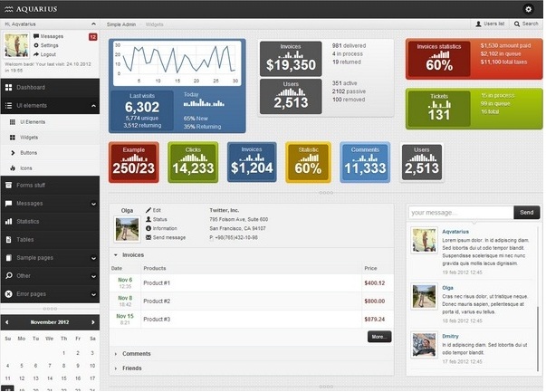The height and width of the screenshot is (392, 546).
Task: Click the Messages speech bubble icon in profile
Action: coord(36,36)
